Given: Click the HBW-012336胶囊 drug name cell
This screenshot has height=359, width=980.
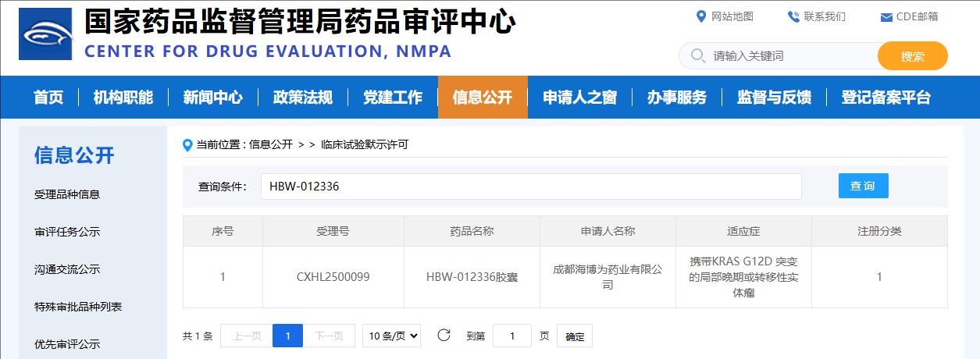Looking at the screenshot, I should click(472, 277).
